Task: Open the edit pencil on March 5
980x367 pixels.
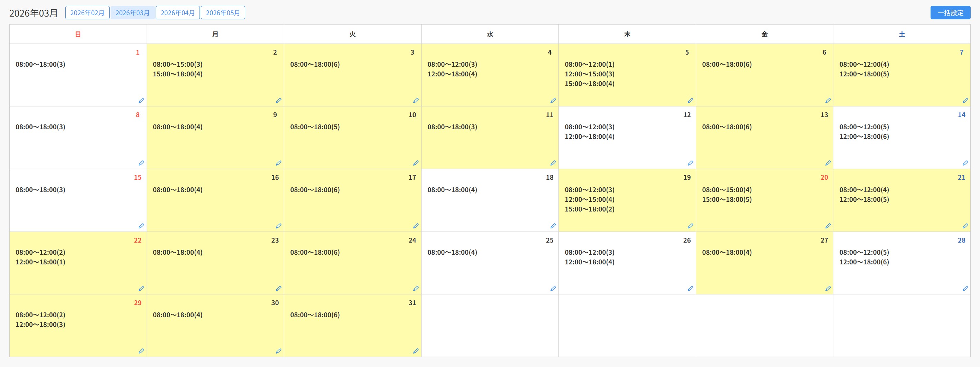Action: 690,101
